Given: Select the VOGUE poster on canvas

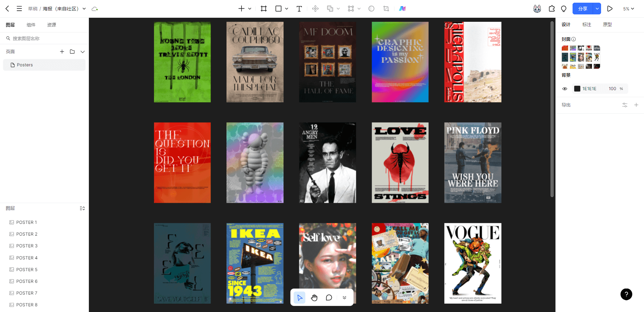Looking at the screenshot, I should click(x=473, y=263).
